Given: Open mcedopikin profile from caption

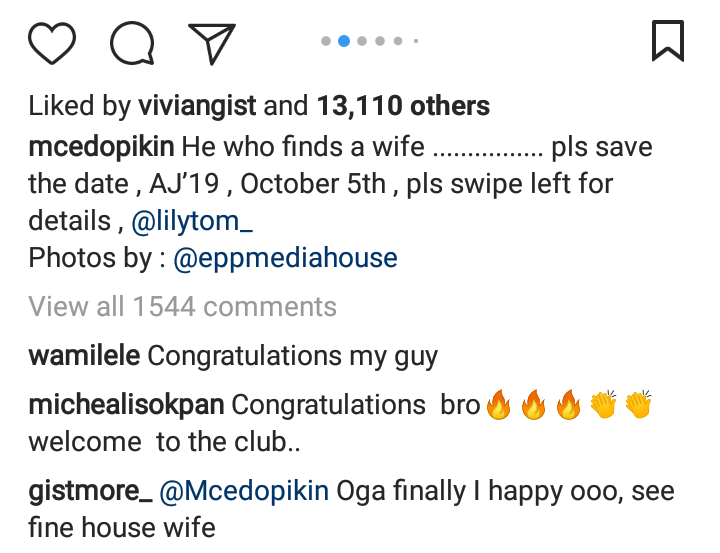Looking at the screenshot, I should click(102, 148).
